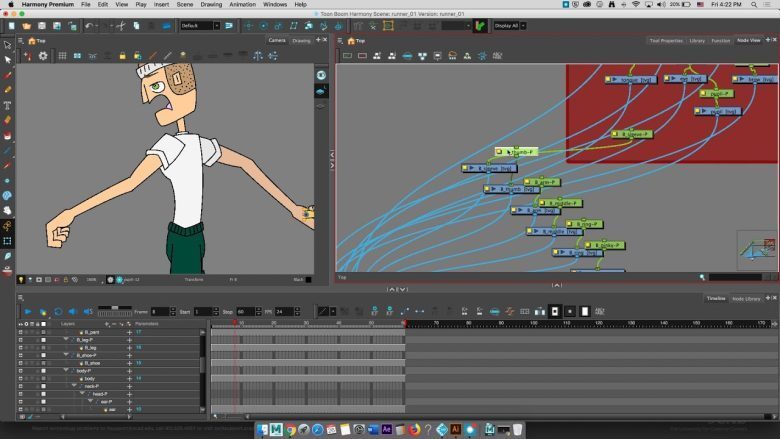Collapse the head-P layer group
The width and height of the screenshot is (780, 439).
(82, 393)
